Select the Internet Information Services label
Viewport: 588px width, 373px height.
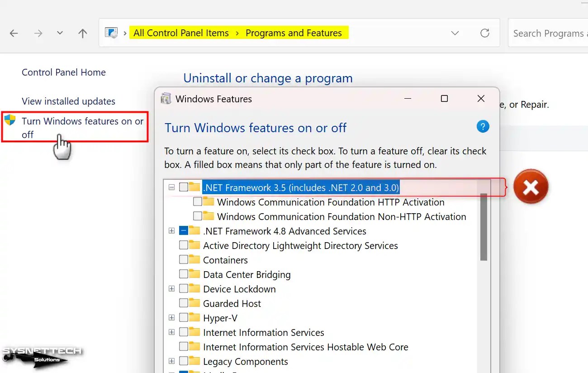pyautogui.click(x=264, y=332)
